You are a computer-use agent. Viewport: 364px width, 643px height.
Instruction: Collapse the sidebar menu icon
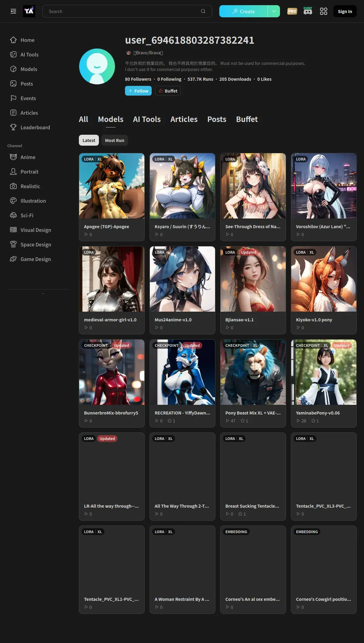[13, 11]
